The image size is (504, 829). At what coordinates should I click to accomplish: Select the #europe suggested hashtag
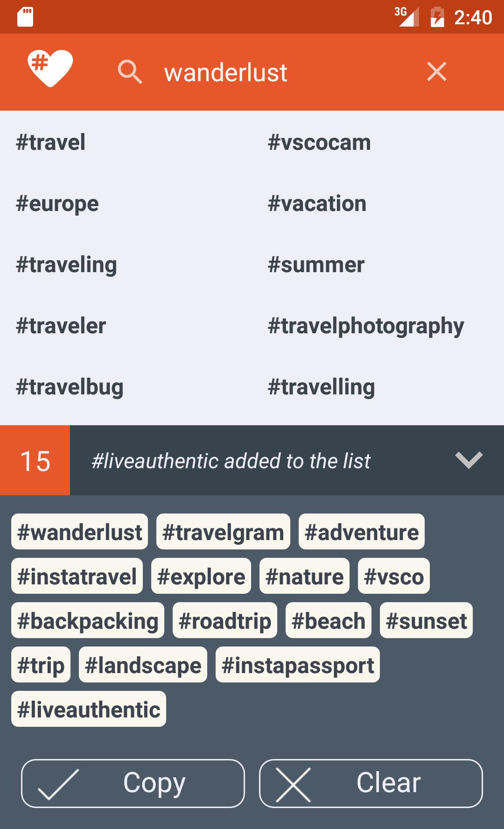[x=57, y=204]
